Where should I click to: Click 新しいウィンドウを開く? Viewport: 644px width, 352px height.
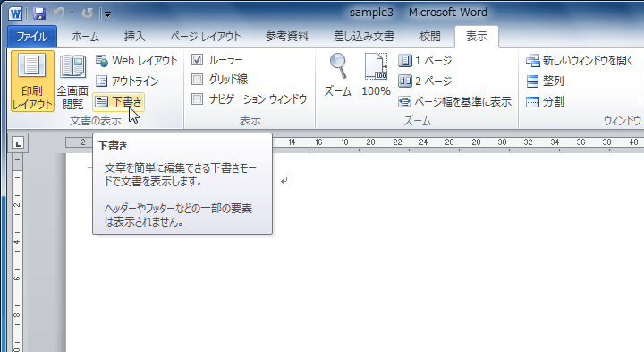tap(580, 60)
